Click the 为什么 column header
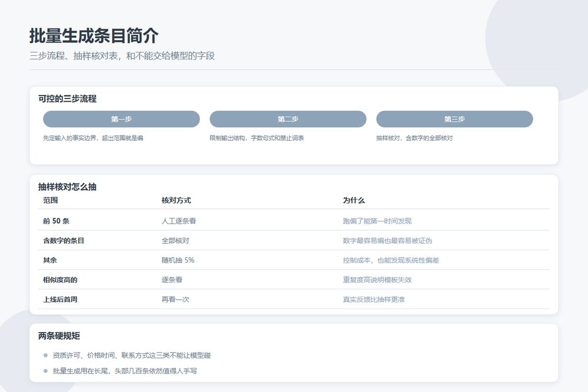This screenshot has width=588, height=392. [353, 200]
